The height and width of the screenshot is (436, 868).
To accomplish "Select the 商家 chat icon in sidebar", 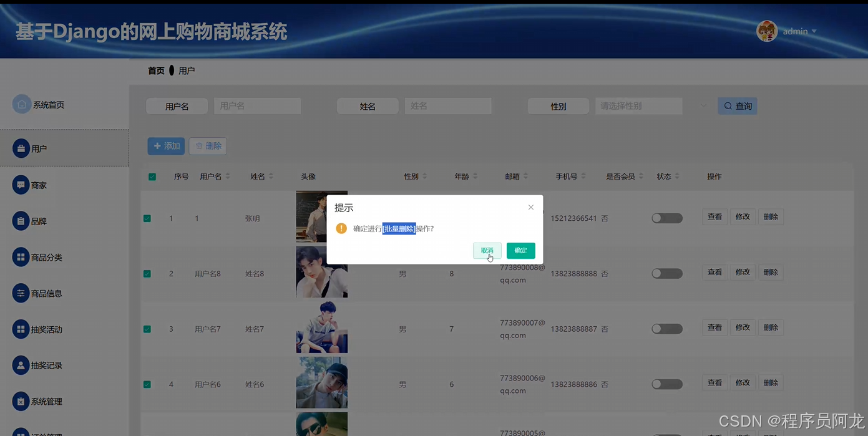I will click(x=21, y=185).
